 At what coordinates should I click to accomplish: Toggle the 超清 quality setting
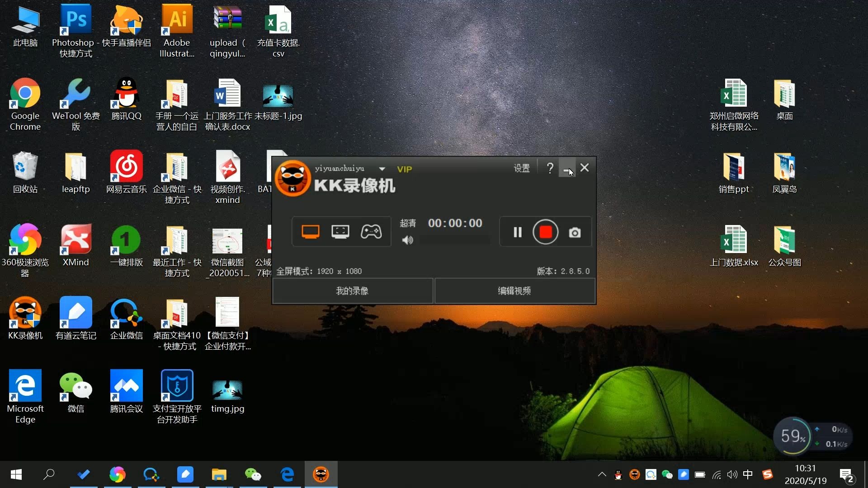(407, 223)
